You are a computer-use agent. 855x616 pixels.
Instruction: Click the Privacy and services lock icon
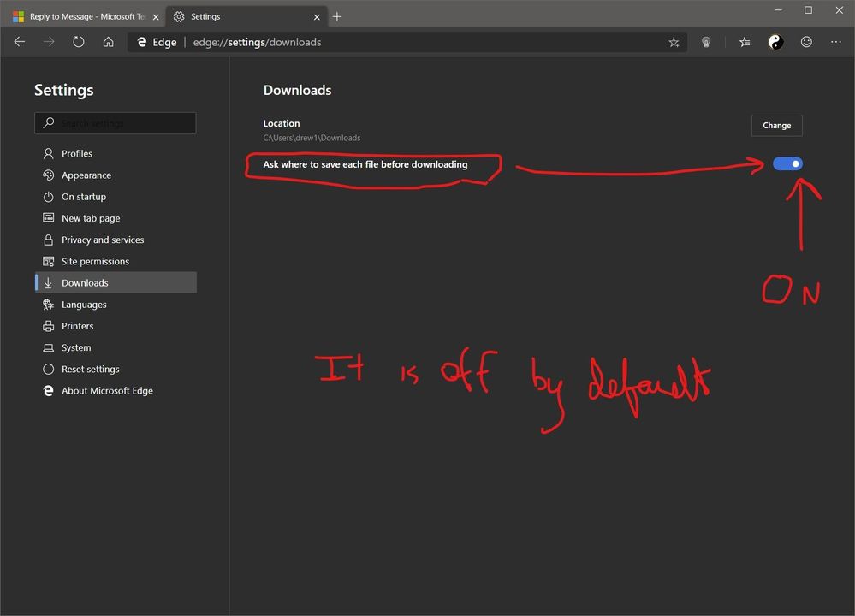coord(49,240)
